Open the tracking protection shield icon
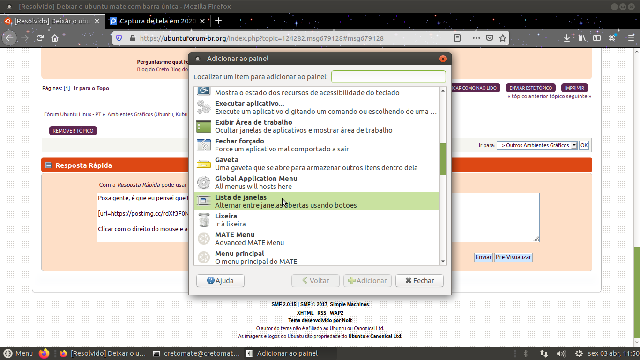This screenshot has width=640, height=360. (x=119, y=38)
